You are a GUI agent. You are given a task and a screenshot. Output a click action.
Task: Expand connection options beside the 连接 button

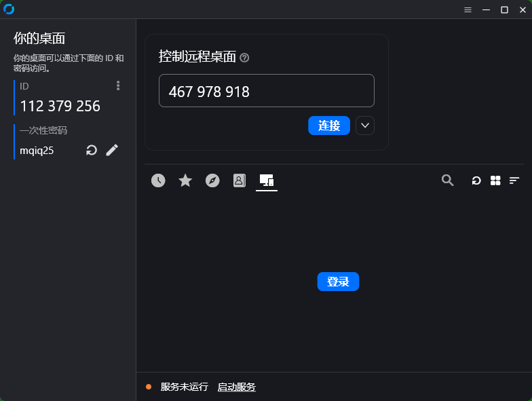point(365,126)
